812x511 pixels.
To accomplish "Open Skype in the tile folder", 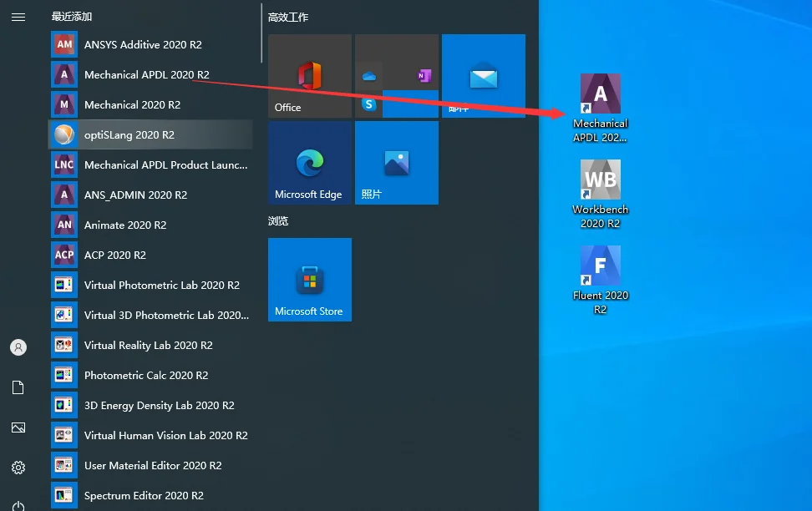I will (369, 104).
